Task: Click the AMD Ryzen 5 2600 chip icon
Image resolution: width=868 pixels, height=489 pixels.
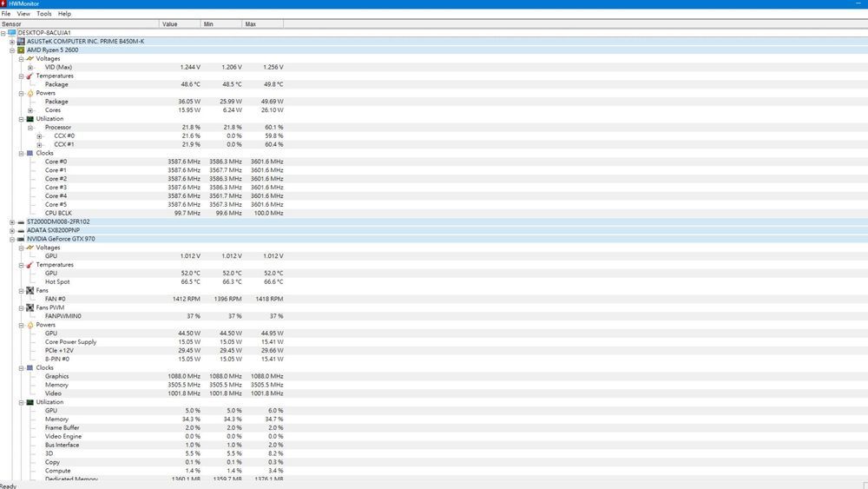Action: coord(21,50)
